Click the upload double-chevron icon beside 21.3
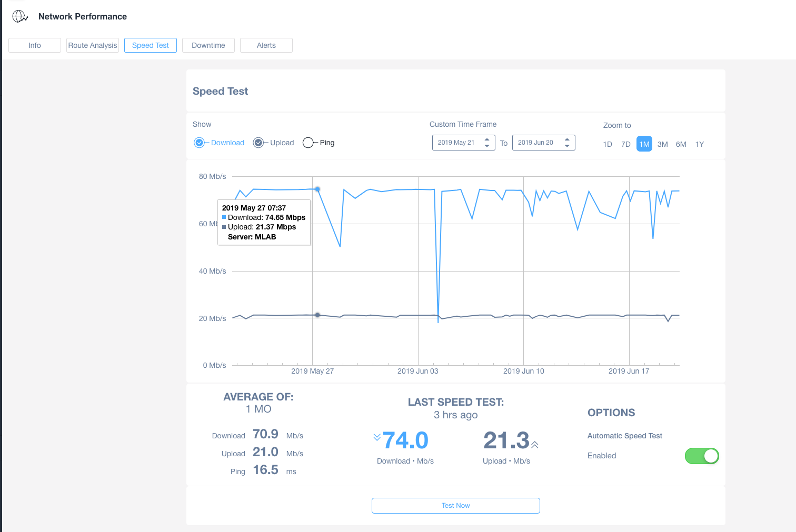Viewport: 796px width, 532px height. [535, 445]
